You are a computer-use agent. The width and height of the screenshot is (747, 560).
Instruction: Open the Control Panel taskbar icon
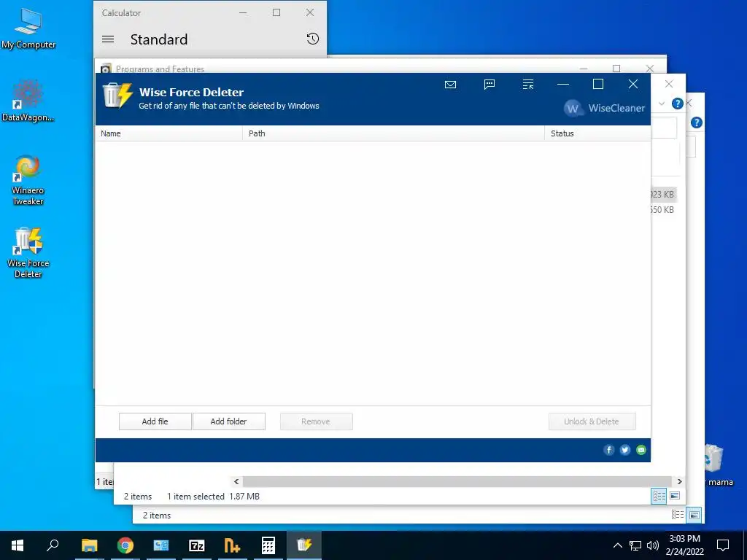[161, 545]
